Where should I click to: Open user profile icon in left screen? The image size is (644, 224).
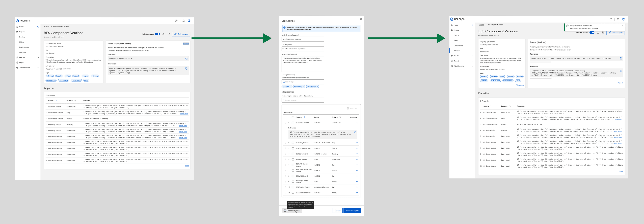189,21
